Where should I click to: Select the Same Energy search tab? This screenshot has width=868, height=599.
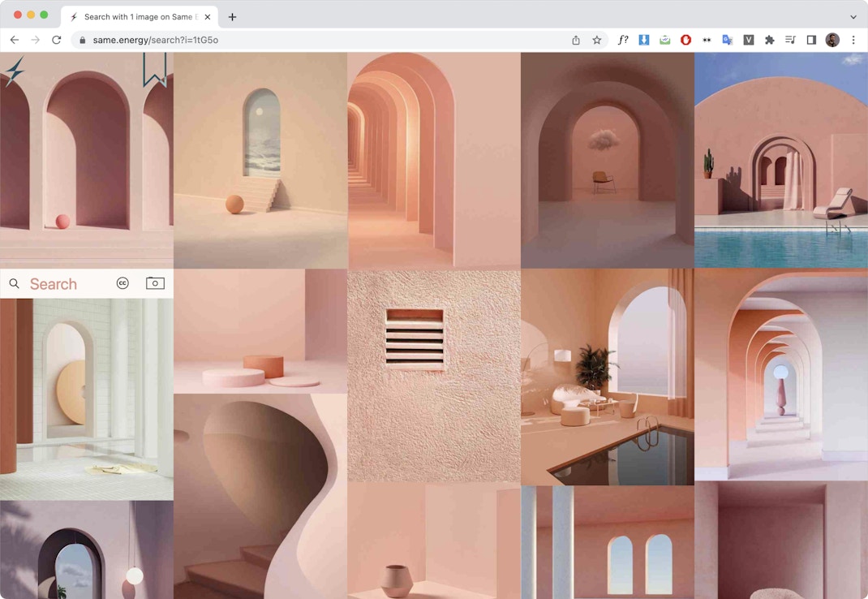point(138,17)
